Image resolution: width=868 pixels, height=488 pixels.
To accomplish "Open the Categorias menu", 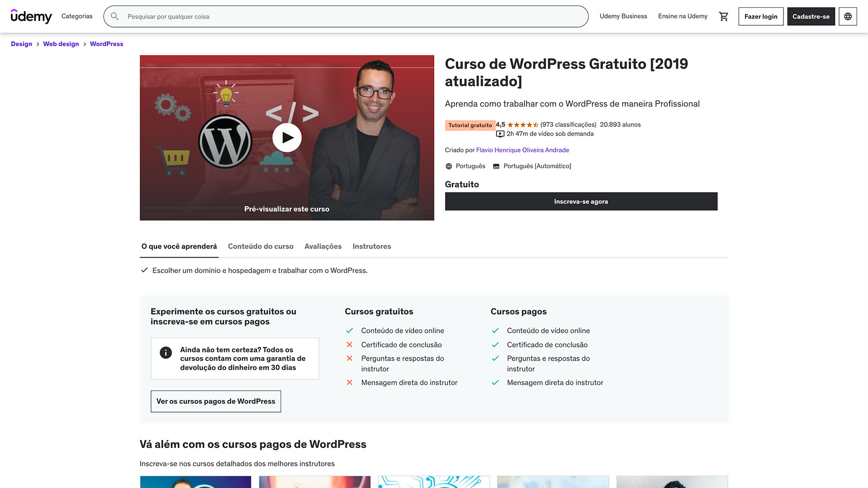I will point(77,16).
